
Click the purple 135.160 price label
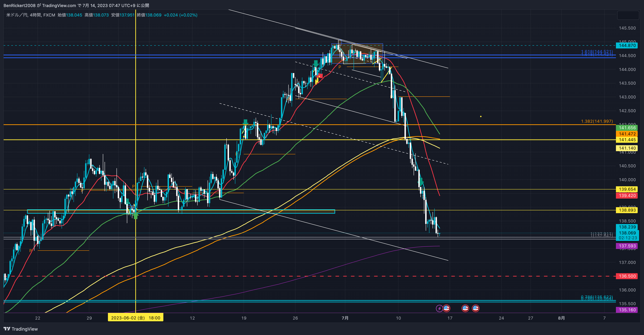point(627,310)
